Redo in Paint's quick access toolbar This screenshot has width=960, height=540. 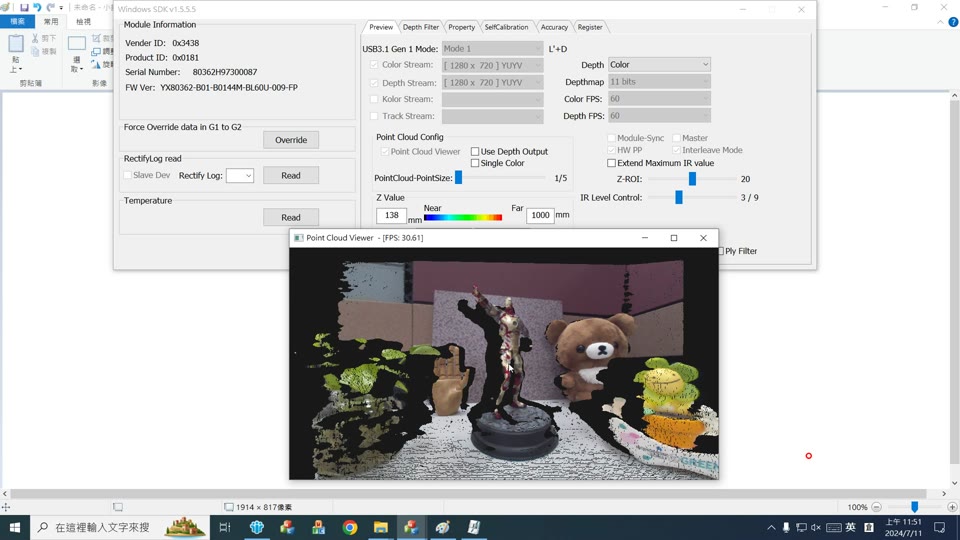(x=50, y=7)
